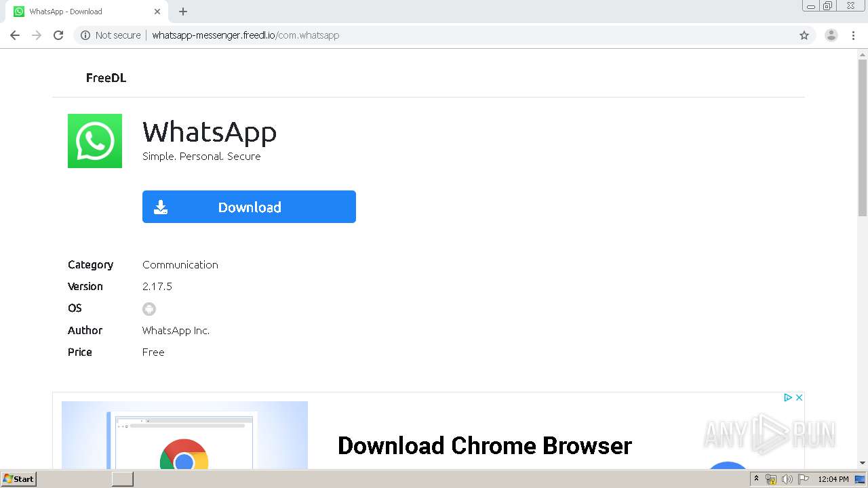Click the 'Simple. Personal. Secure' tagline
This screenshot has width=868, height=488.
click(201, 157)
